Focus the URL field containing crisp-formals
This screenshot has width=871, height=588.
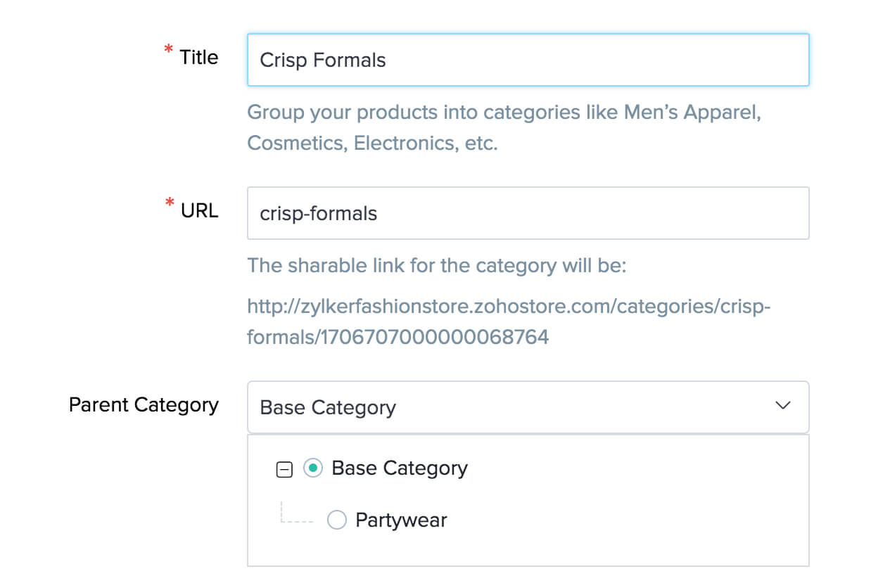click(x=528, y=213)
